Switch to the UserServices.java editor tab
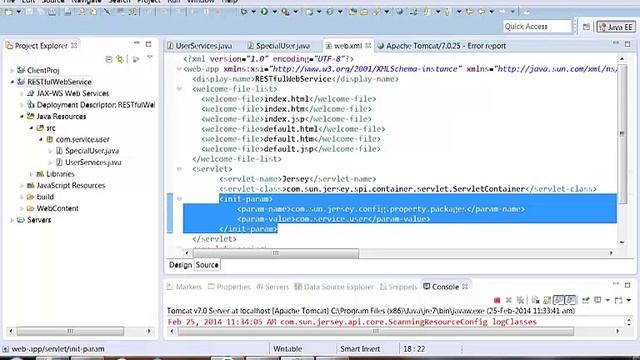The image size is (640, 360). pyautogui.click(x=200, y=46)
